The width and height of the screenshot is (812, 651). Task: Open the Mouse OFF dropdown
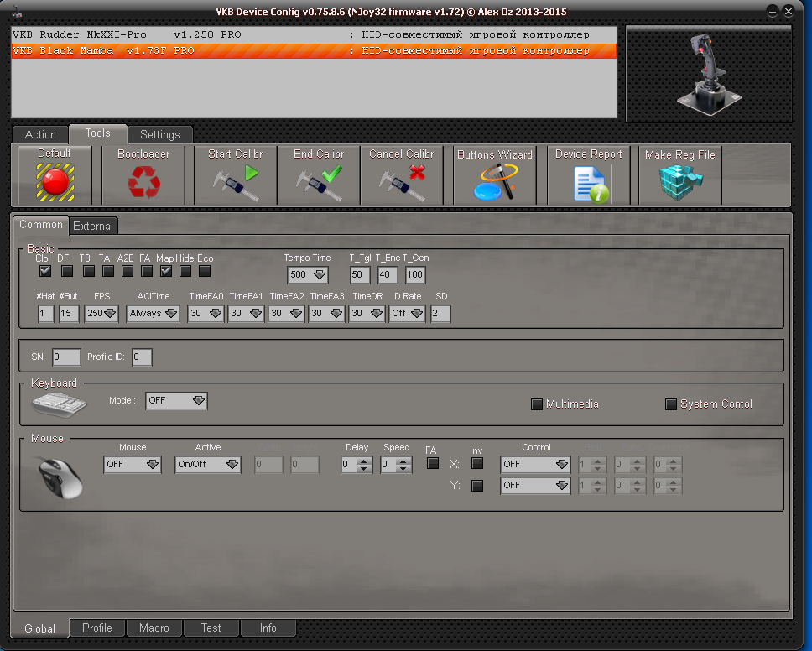tap(133, 464)
